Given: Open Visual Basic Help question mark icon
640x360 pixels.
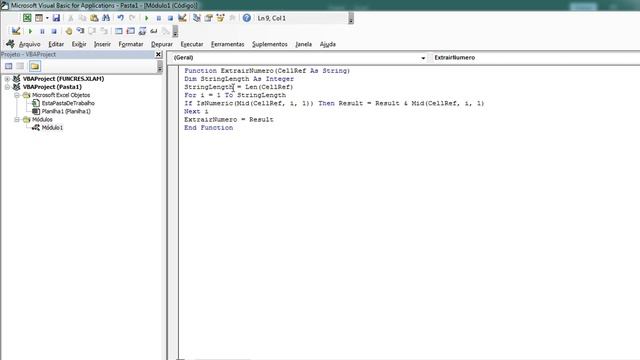Looking at the screenshot, I should click(247, 18).
